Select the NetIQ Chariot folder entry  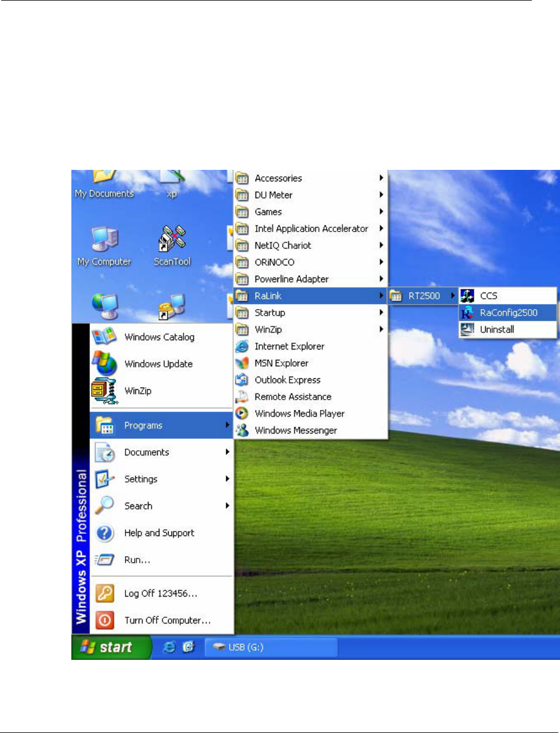point(310,245)
